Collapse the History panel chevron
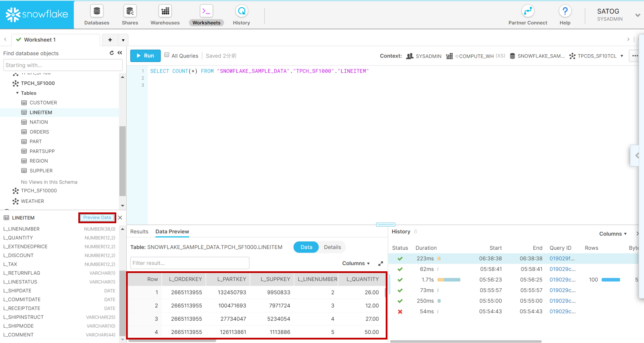This screenshot has width=644, height=343. click(637, 234)
